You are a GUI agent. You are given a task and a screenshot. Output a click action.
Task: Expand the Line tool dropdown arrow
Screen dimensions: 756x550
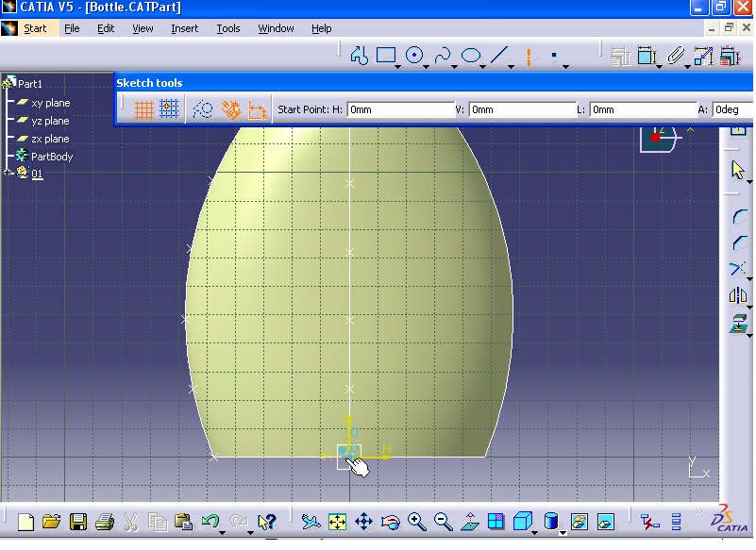coord(511,67)
